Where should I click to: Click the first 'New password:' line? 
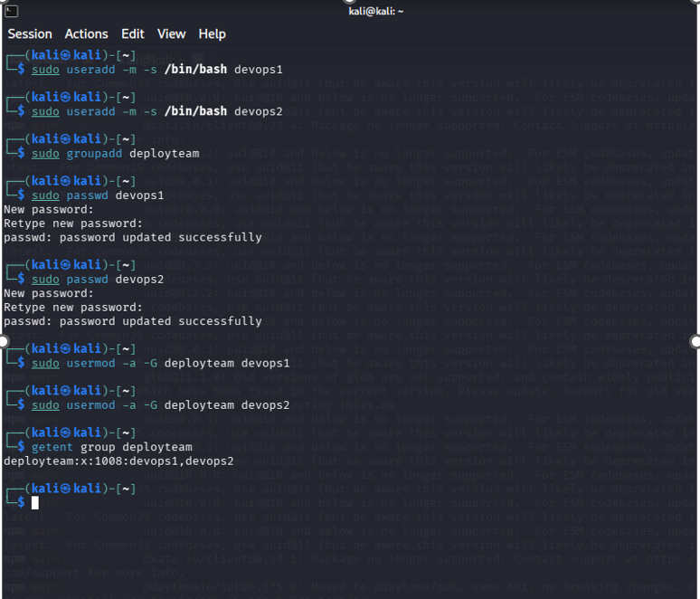49,209
